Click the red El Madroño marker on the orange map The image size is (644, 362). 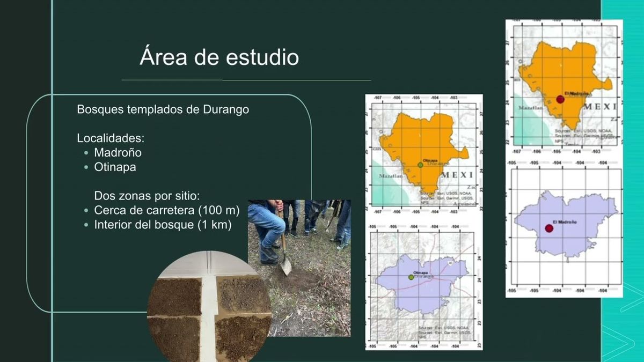pyautogui.click(x=560, y=99)
